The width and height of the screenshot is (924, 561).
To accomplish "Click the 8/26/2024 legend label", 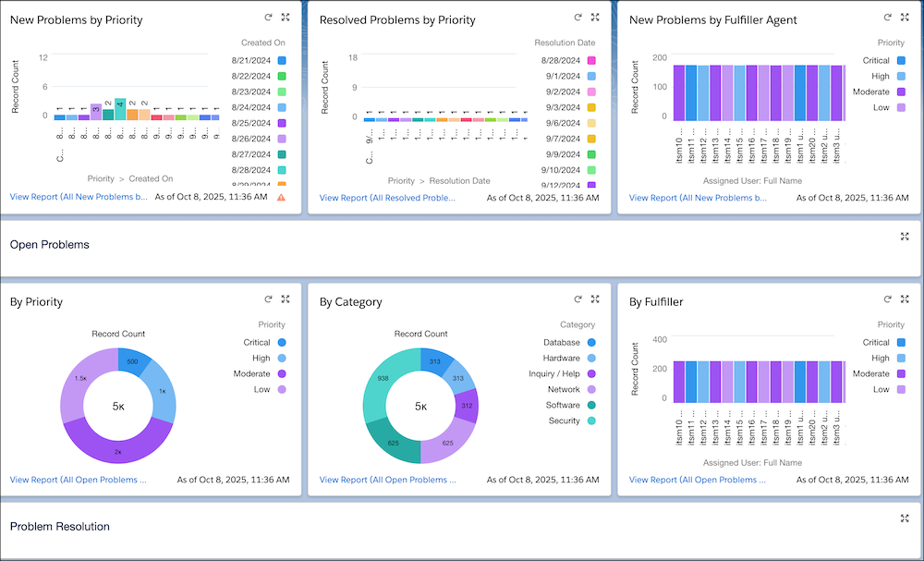I will point(251,139).
